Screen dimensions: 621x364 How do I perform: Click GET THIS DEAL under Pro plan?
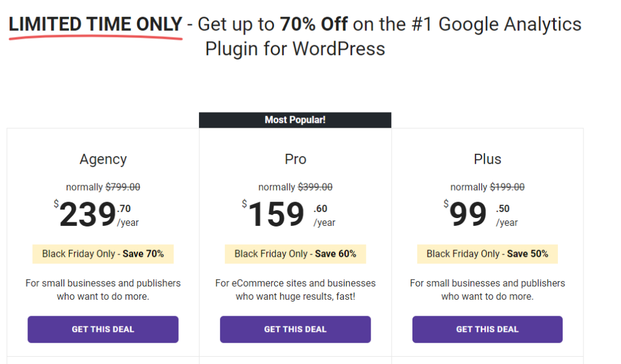click(295, 329)
